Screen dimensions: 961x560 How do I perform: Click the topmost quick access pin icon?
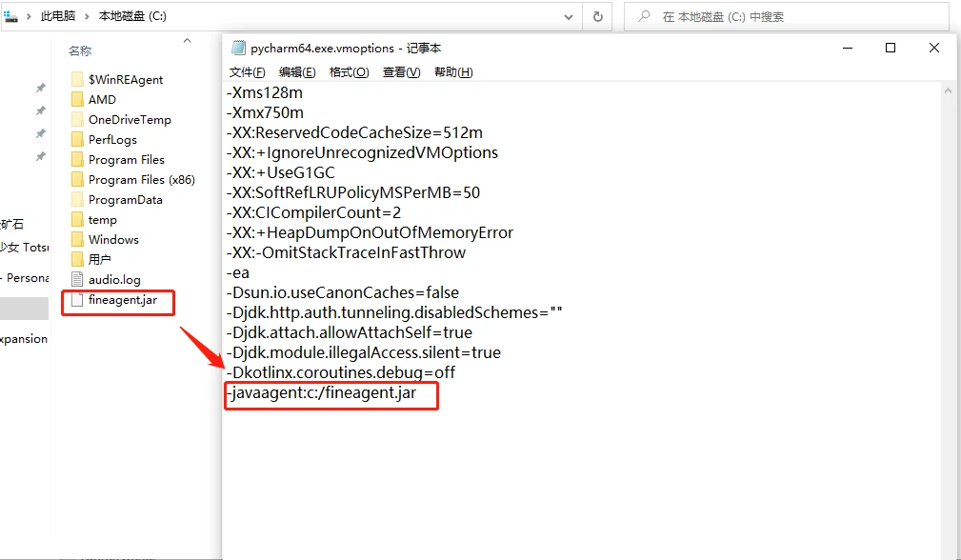coord(40,88)
